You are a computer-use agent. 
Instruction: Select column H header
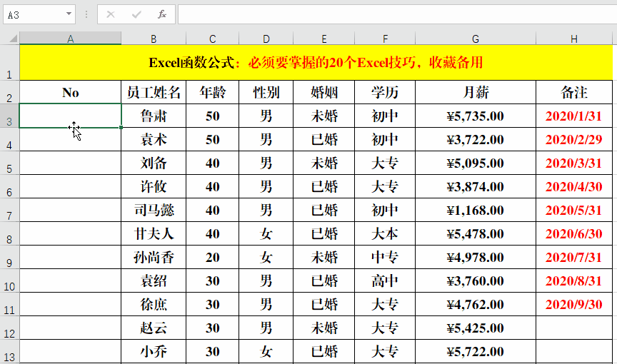[574, 39]
